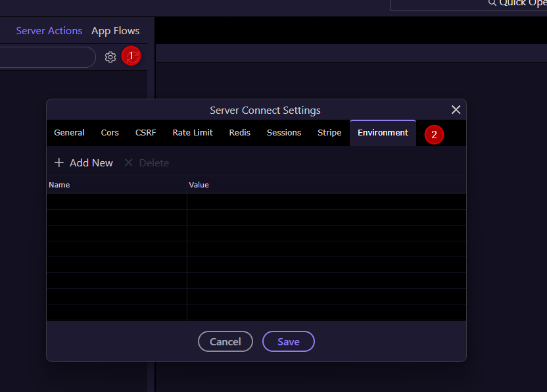Open Server Connect settings gear icon
This screenshot has height=392, width=547.
tap(110, 57)
